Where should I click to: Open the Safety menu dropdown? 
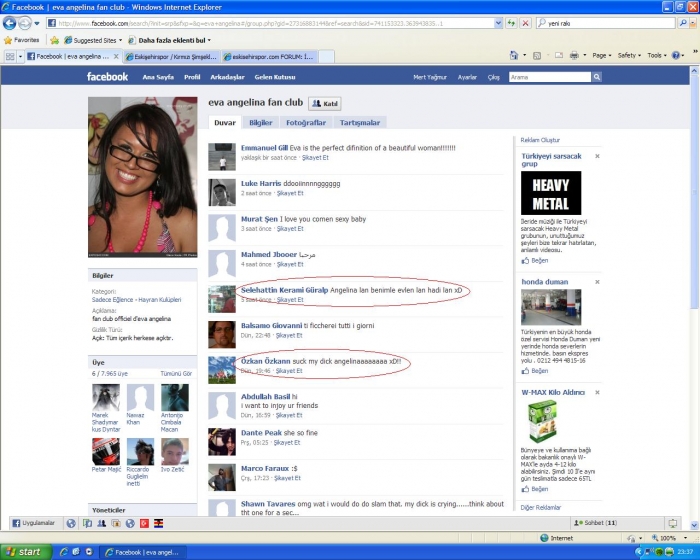tap(629, 55)
